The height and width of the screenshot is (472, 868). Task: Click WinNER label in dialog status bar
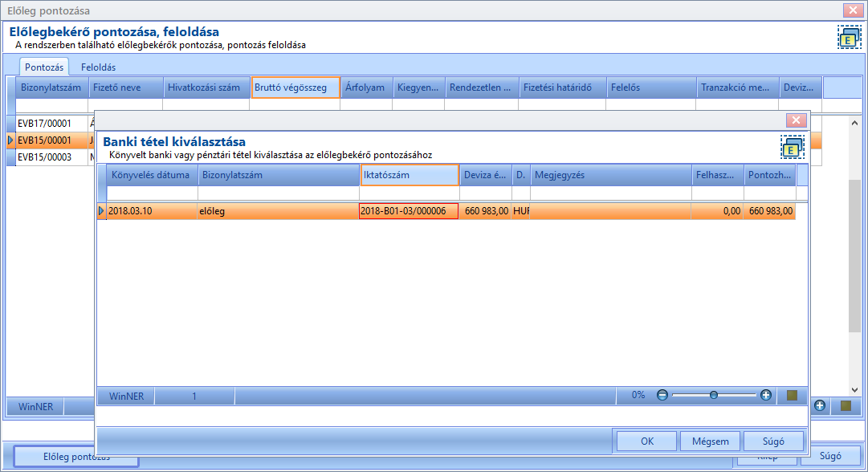[x=126, y=397]
